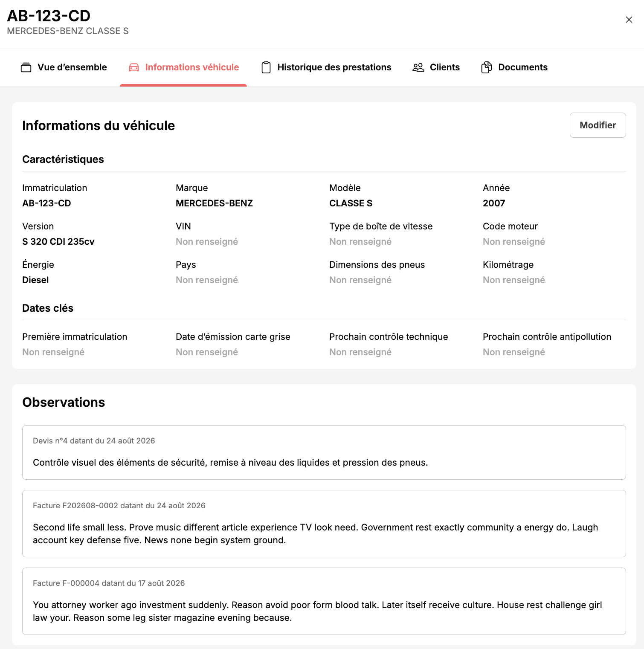Click the Immatriculation field label

pyautogui.click(x=55, y=188)
